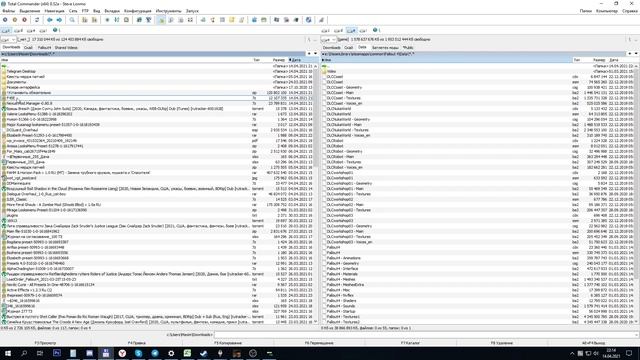640x360 pixels.
Task: Select Fallout4 - Startup file row
Action: click(x=478, y=311)
